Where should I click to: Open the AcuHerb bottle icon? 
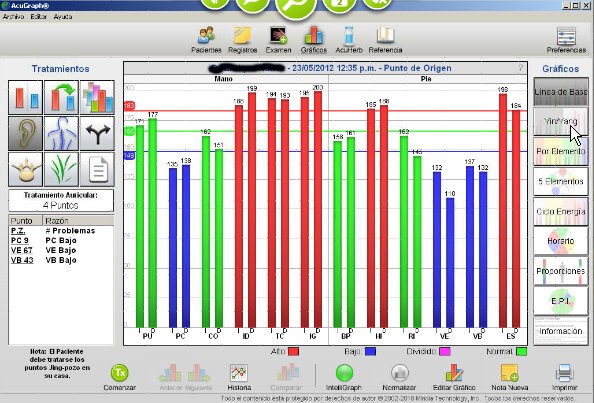point(349,36)
